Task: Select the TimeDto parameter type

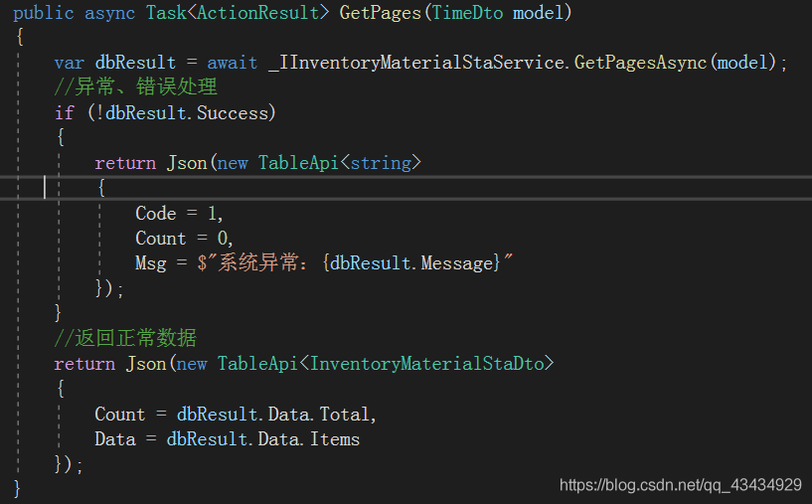Action: coord(467,13)
